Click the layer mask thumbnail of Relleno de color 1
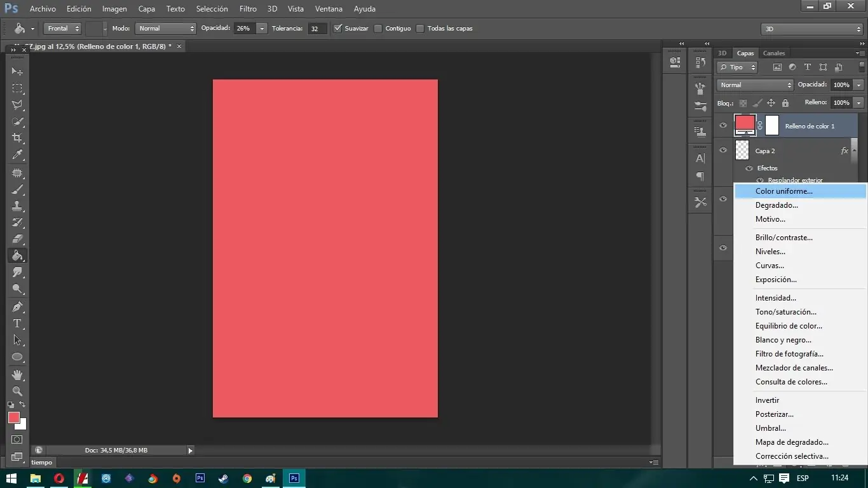The image size is (868, 488). (772, 125)
